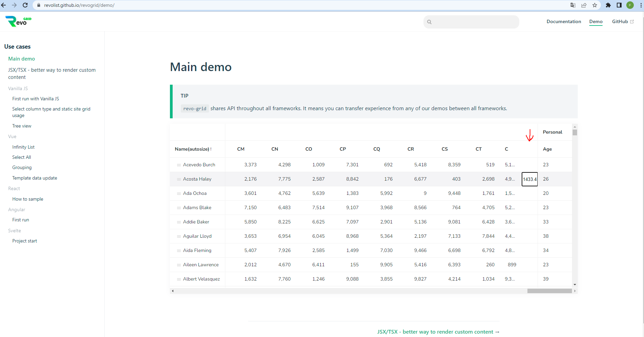The image size is (644, 337).
Task: Click drag handle beside Aida Fleming
Action: coord(179,251)
